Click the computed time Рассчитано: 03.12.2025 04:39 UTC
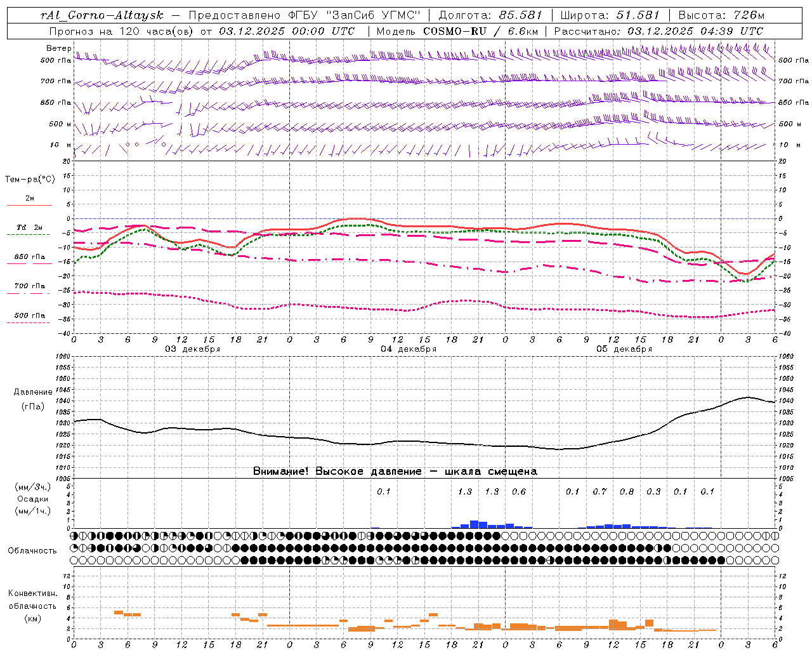The image size is (812, 650). coord(658,31)
